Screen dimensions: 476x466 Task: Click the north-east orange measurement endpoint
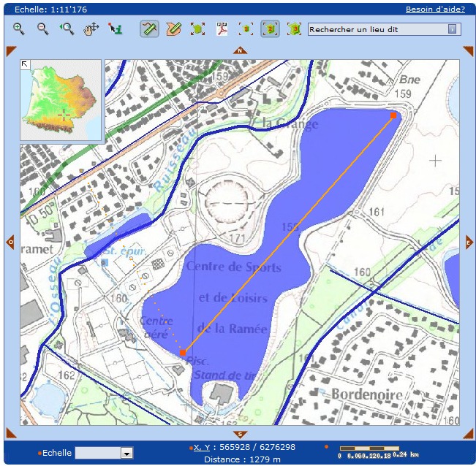[x=393, y=115]
